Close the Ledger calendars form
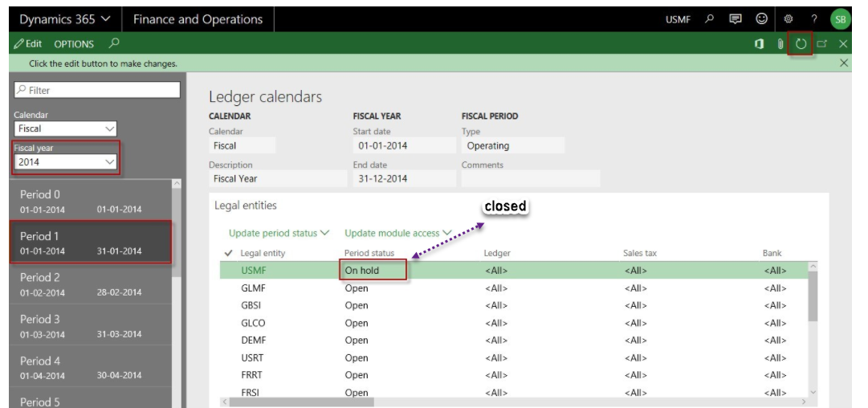Viewport: 868px width, 408px height. [843, 43]
